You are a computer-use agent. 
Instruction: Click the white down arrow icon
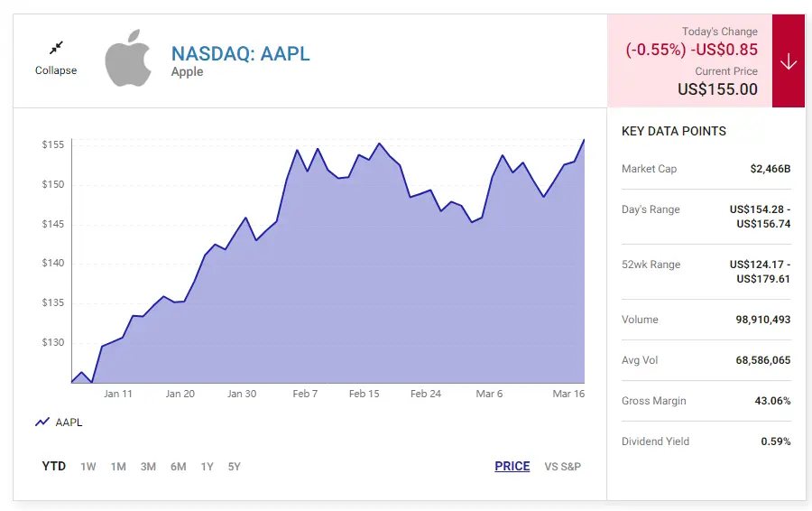coord(789,61)
